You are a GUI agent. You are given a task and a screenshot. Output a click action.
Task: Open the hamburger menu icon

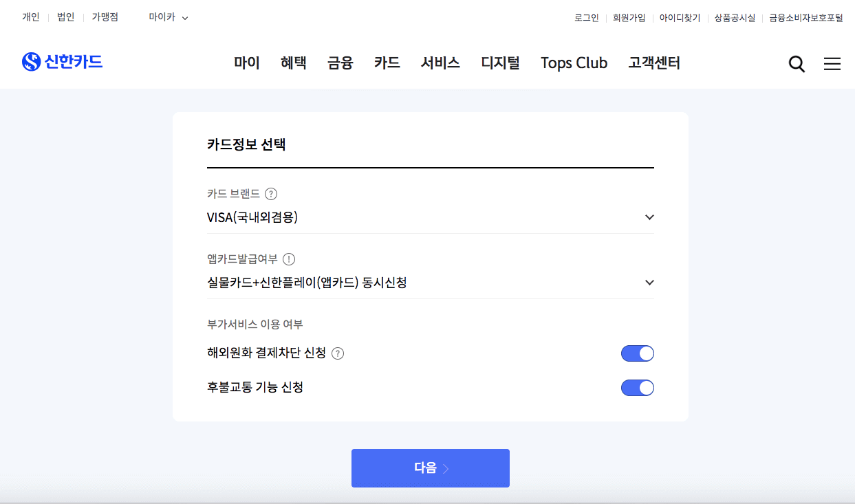(832, 63)
